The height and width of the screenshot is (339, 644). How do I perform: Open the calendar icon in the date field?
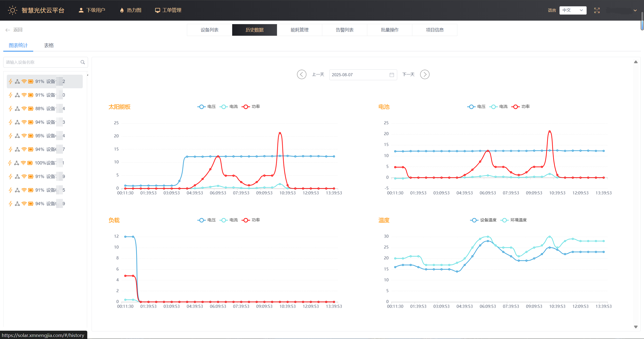click(391, 75)
